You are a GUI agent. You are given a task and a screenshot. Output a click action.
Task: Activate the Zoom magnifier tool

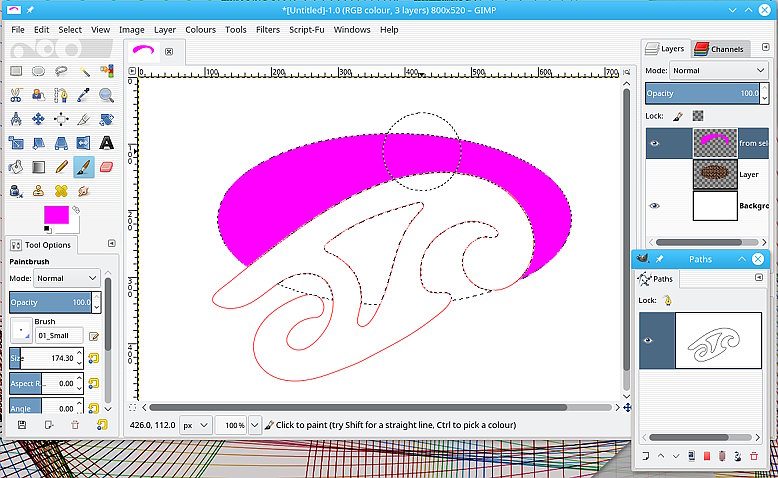[107, 95]
